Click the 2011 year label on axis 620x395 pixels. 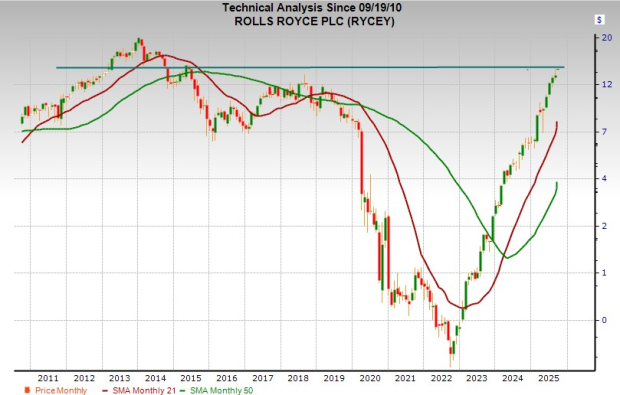48,378
